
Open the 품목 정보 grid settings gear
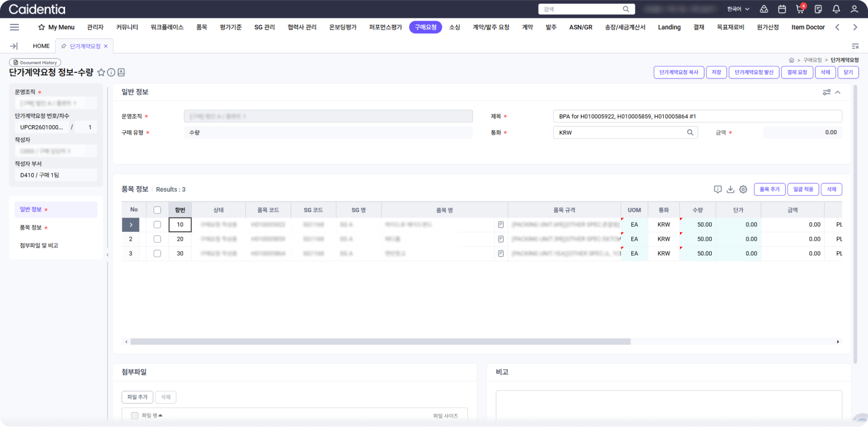[x=743, y=190]
